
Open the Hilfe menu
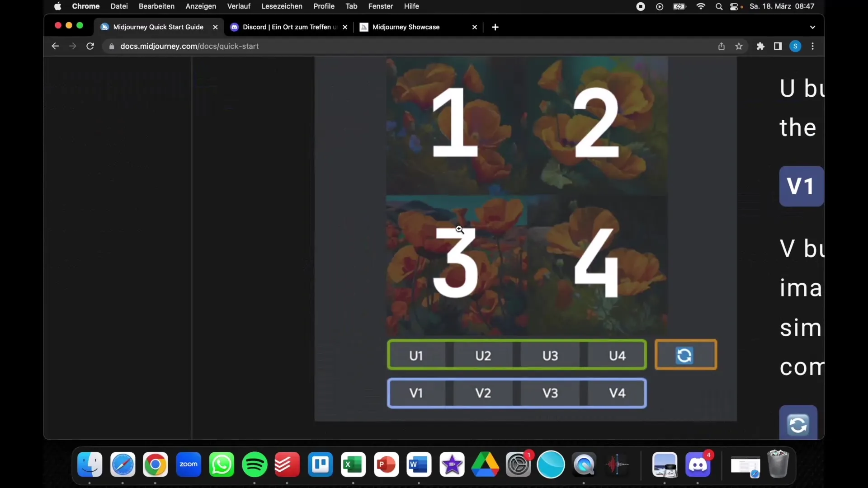coord(411,6)
